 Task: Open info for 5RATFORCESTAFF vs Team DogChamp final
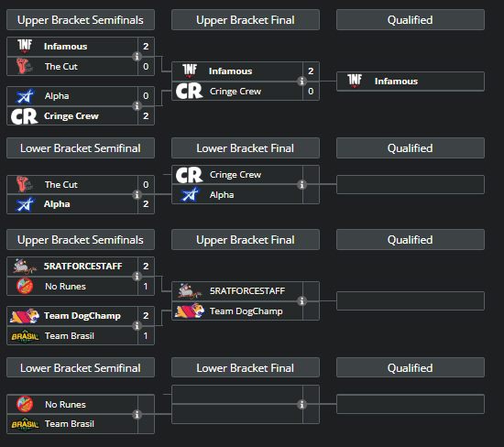(x=301, y=300)
